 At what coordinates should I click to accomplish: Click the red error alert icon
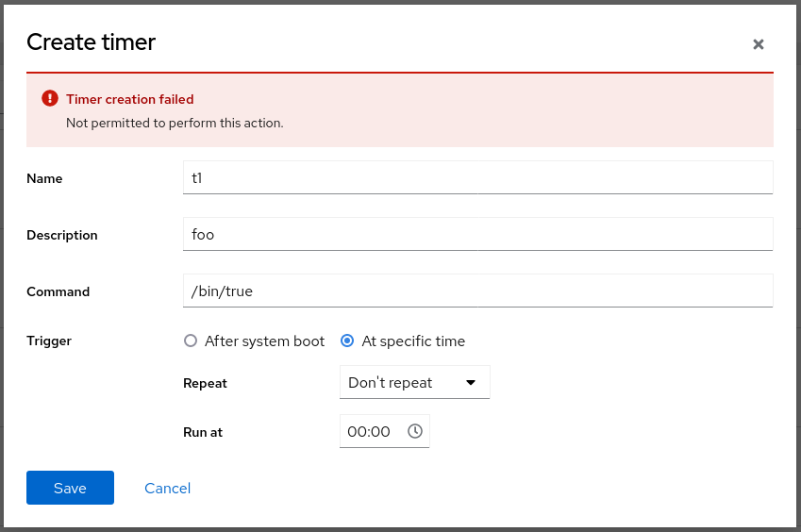click(50, 98)
